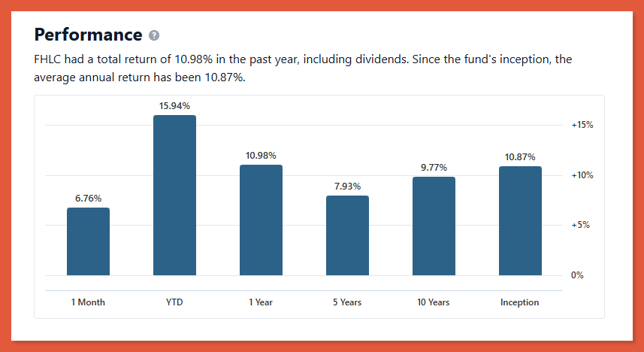Click the YTD axis label
644x352 pixels.
click(174, 302)
